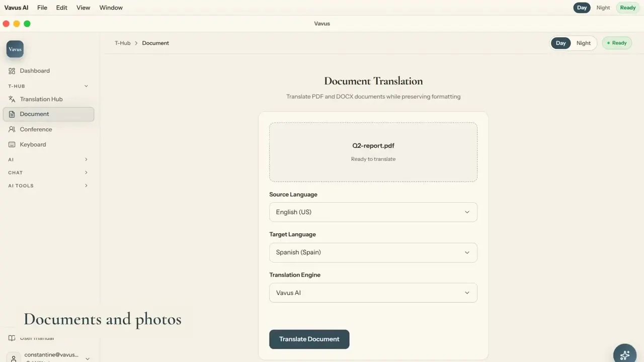The width and height of the screenshot is (644, 362).
Task: Click the Translation Hub language icon
Action: (12, 99)
